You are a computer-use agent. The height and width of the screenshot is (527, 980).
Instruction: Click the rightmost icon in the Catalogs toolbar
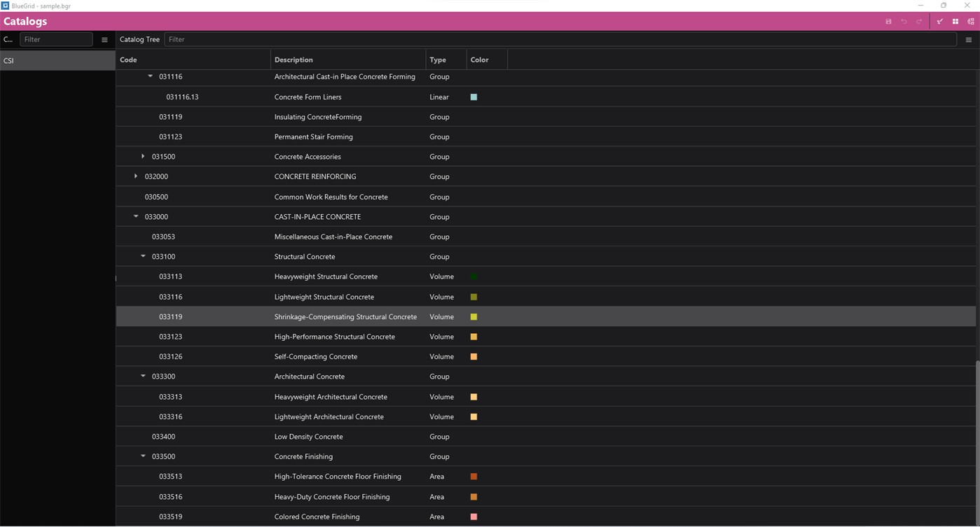coord(971,21)
